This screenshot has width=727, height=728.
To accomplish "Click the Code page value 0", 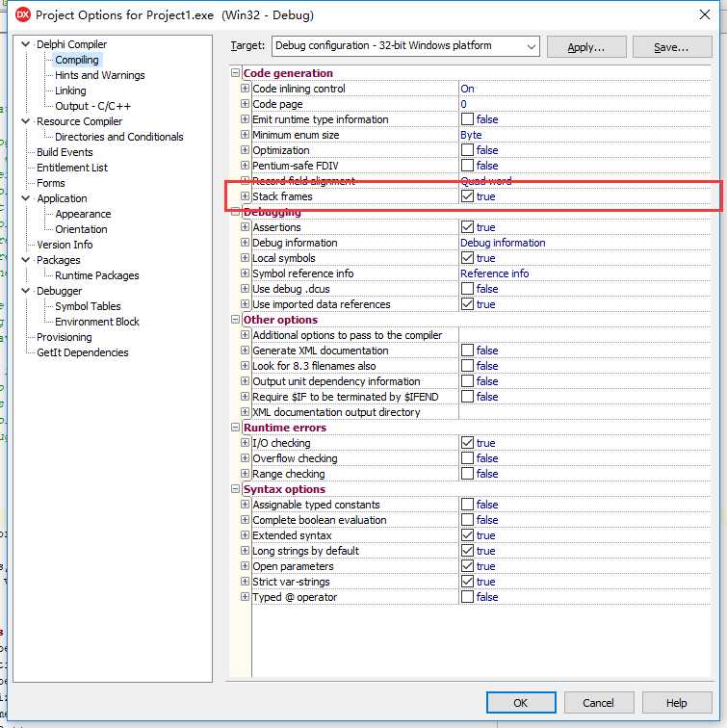I will coord(463,104).
